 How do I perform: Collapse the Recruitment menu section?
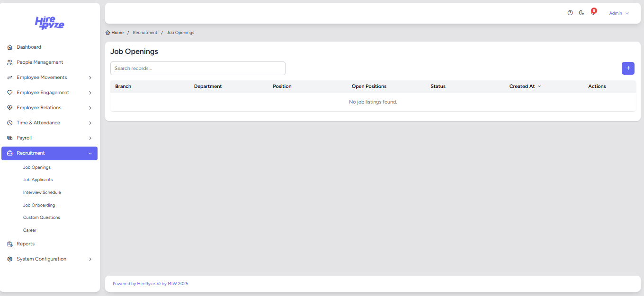pyautogui.click(x=90, y=153)
